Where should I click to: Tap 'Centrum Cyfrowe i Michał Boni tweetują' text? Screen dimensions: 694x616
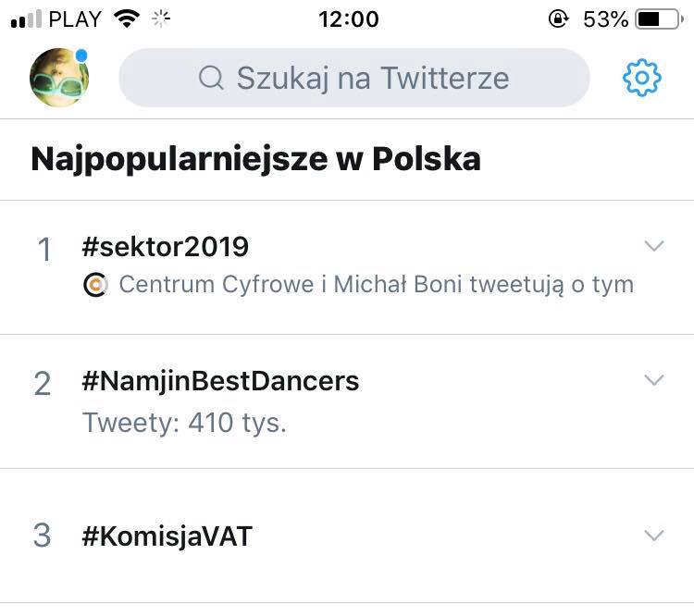376,285
